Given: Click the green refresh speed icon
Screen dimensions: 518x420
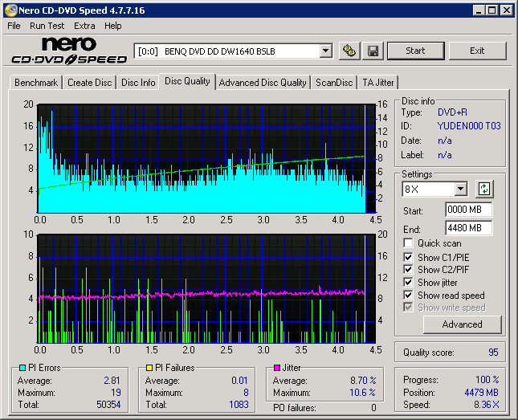Looking at the screenshot, I should tap(484, 190).
